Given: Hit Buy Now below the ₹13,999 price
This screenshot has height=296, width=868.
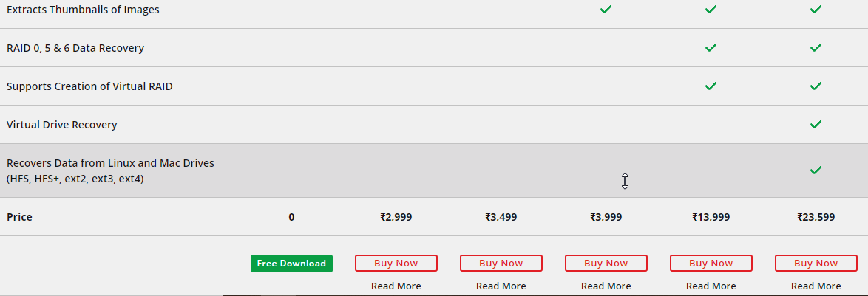Looking at the screenshot, I should pos(711,263).
